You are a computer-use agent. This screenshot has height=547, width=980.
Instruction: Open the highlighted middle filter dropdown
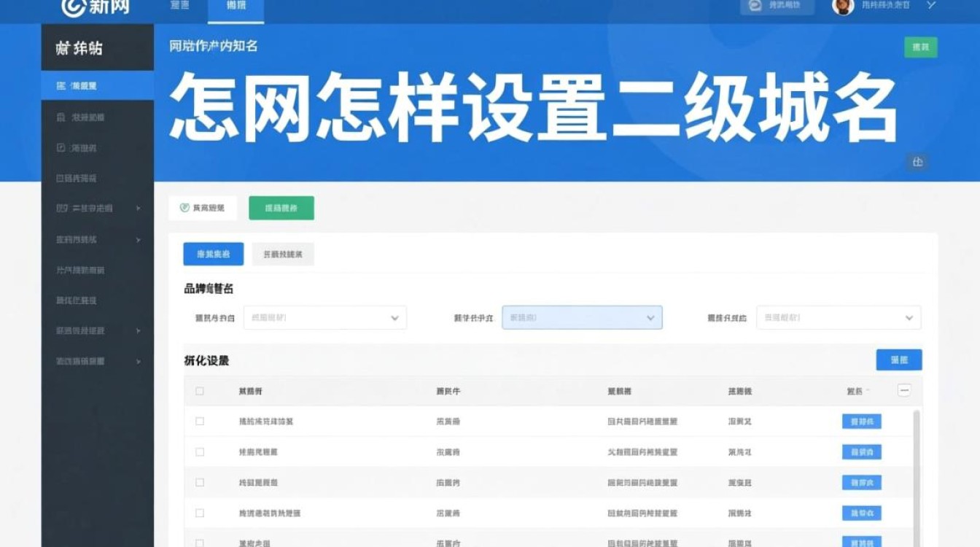(581, 317)
